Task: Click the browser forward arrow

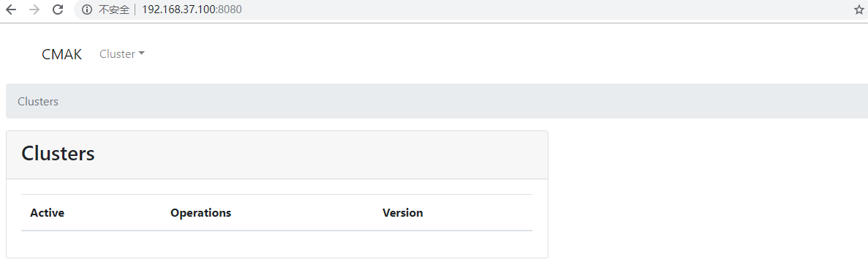Action: point(34,10)
